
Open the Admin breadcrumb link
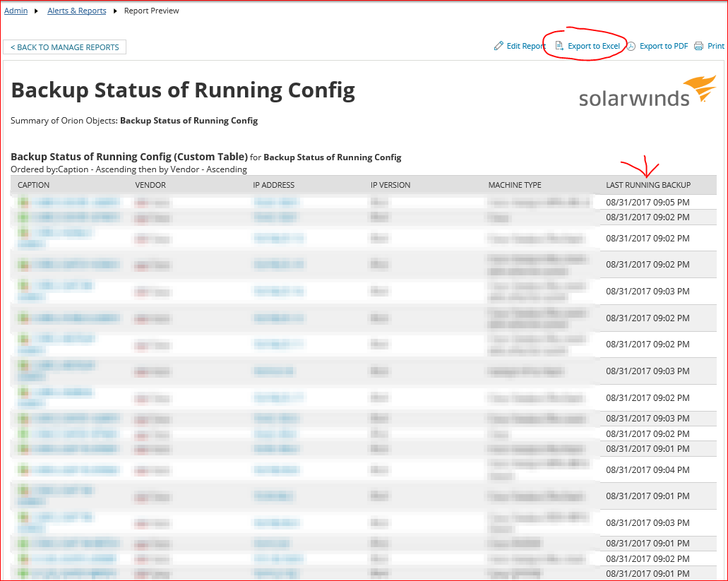point(16,11)
